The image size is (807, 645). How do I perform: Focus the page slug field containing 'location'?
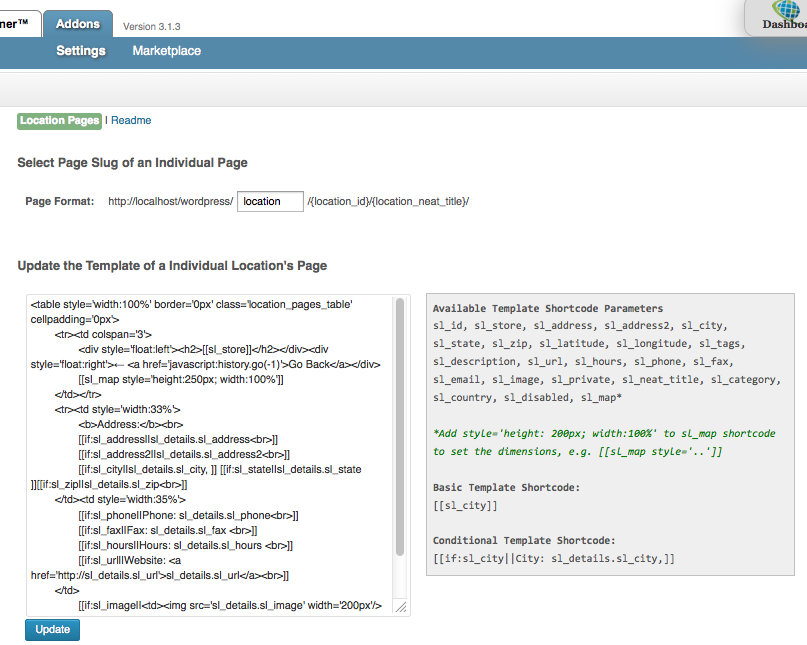(x=270, y=201)
